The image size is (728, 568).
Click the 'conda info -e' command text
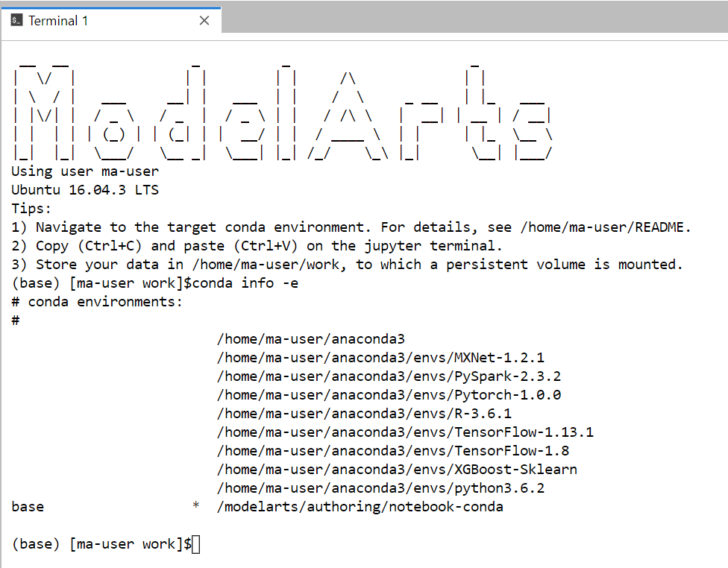pos(245,283)
